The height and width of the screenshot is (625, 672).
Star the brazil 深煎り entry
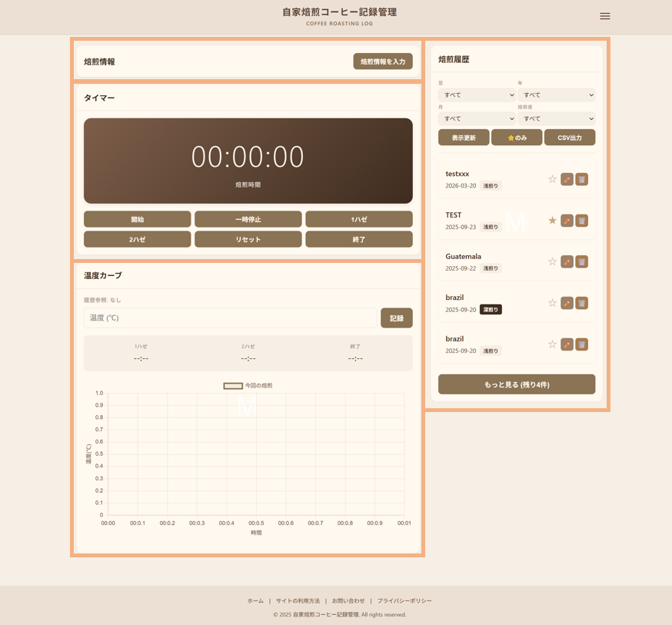tap(552, 303)
